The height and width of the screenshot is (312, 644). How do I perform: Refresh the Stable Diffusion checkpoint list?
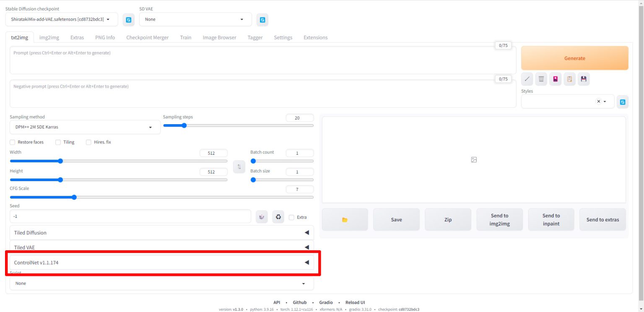129,20
